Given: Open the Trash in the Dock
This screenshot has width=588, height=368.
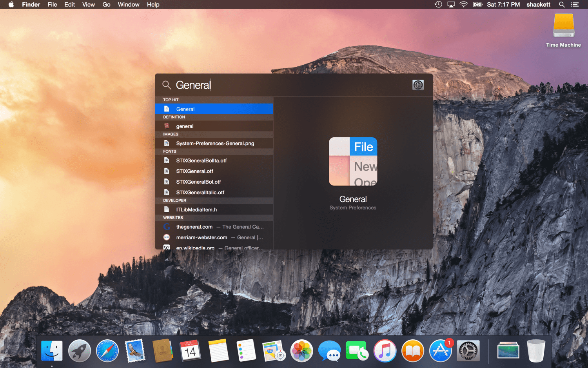Looking at the screenshot, I should click(x=535, y=351).
